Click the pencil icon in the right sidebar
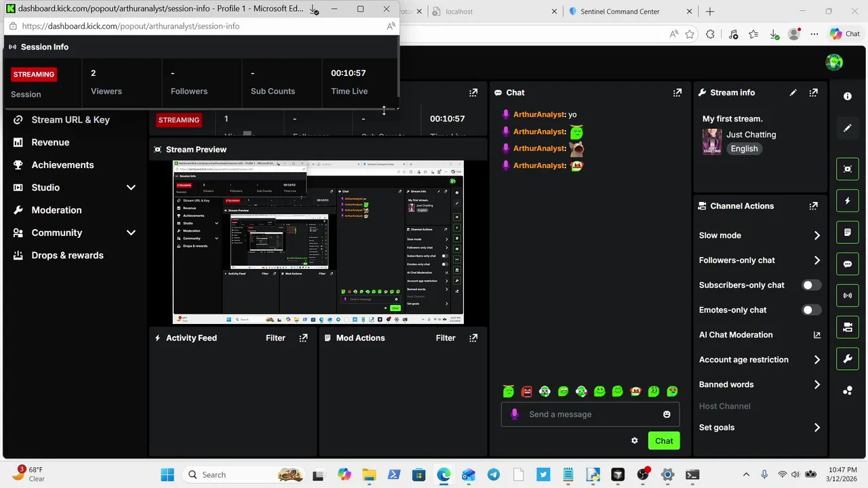This screenshot has width=868, height=488. [848, 128]
